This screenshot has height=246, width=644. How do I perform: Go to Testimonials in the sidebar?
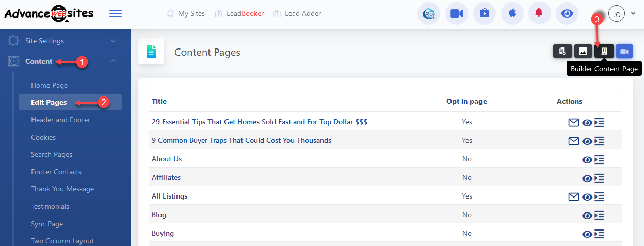pos(50,206)
